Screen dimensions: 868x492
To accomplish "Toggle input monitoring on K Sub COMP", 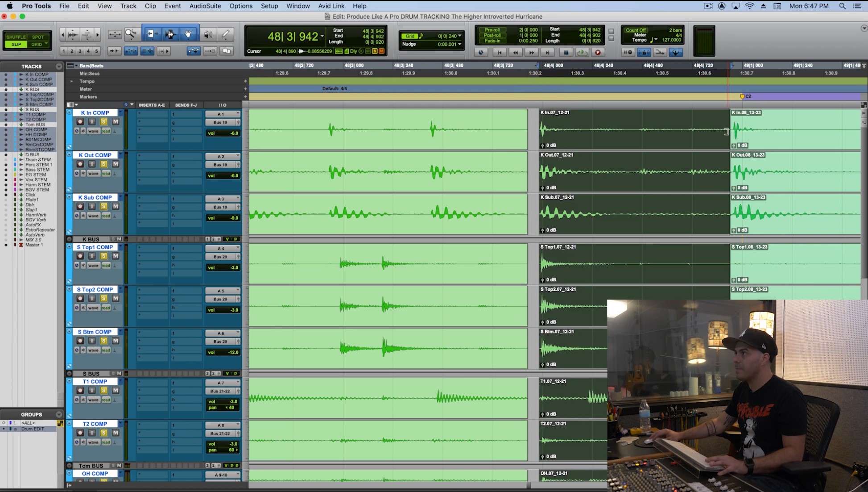I will [92, 206].
